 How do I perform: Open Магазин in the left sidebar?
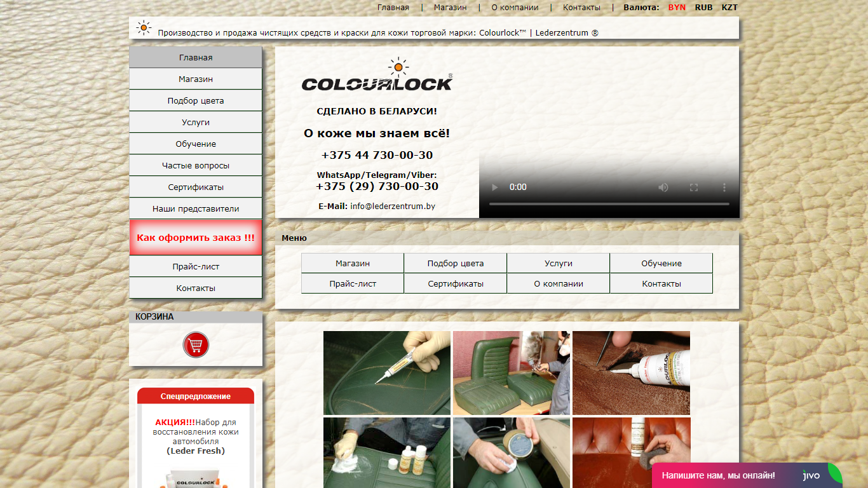pyautogui.click(x=196, y=79)
